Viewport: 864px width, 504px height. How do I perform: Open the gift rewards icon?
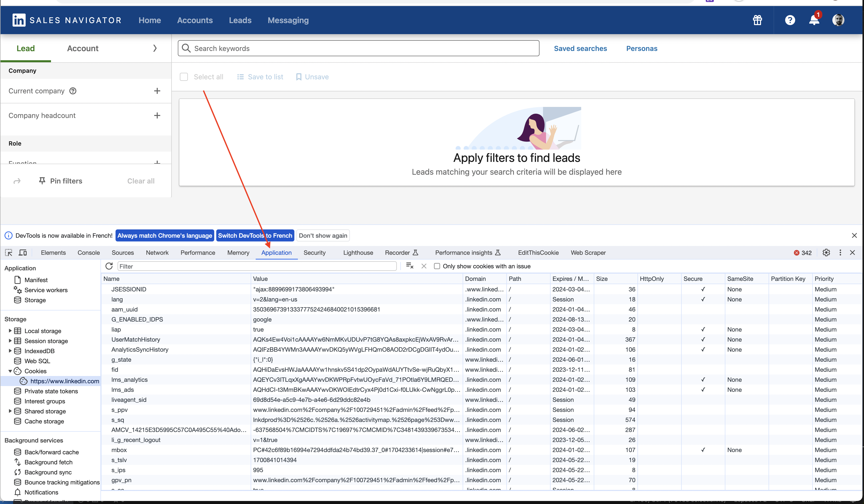[x=757, y=20]
